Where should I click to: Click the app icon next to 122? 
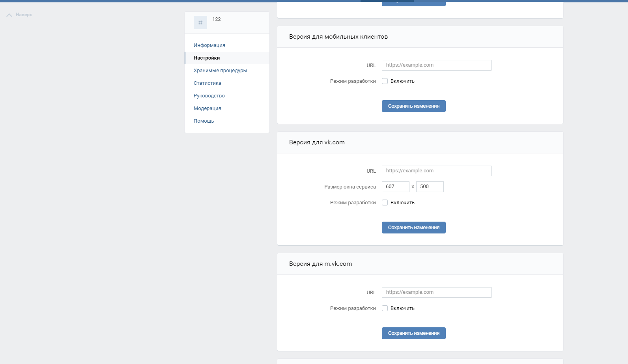200,22
